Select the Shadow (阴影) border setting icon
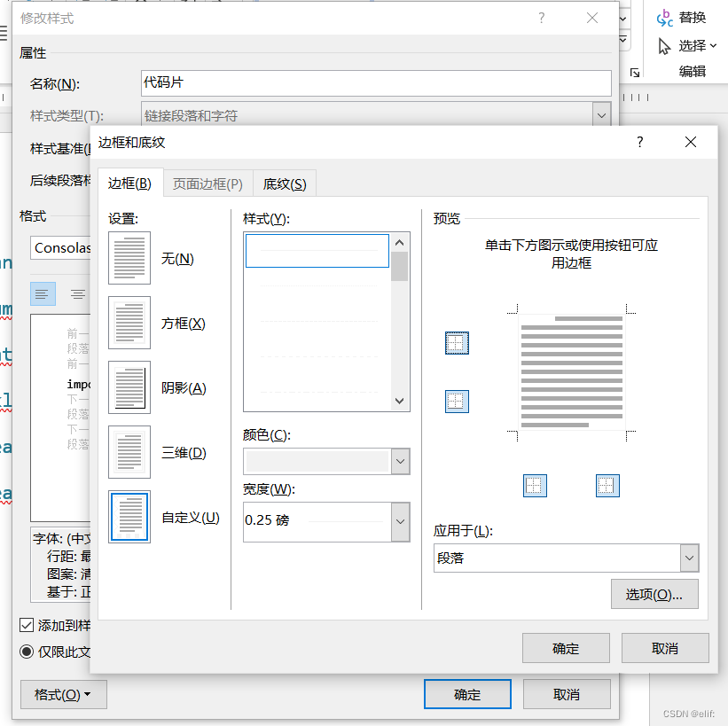 pyautogui.click(x=129, y=387)
